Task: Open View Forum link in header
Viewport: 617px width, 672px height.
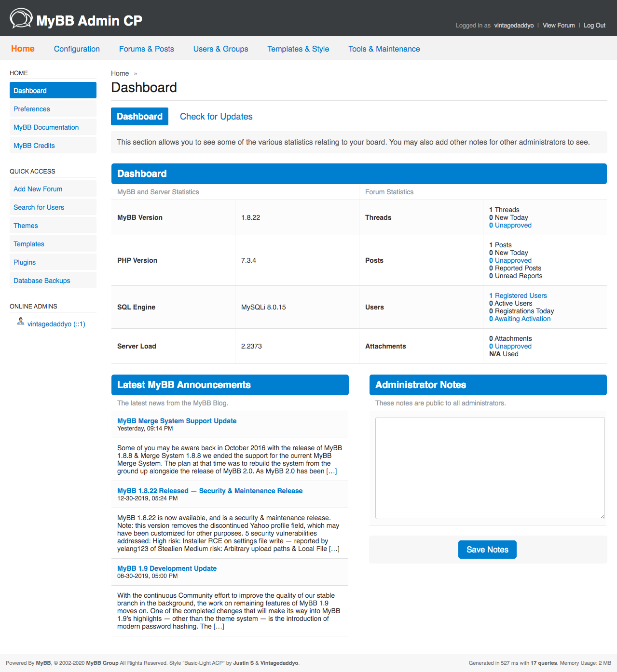Action: point(558,26)
